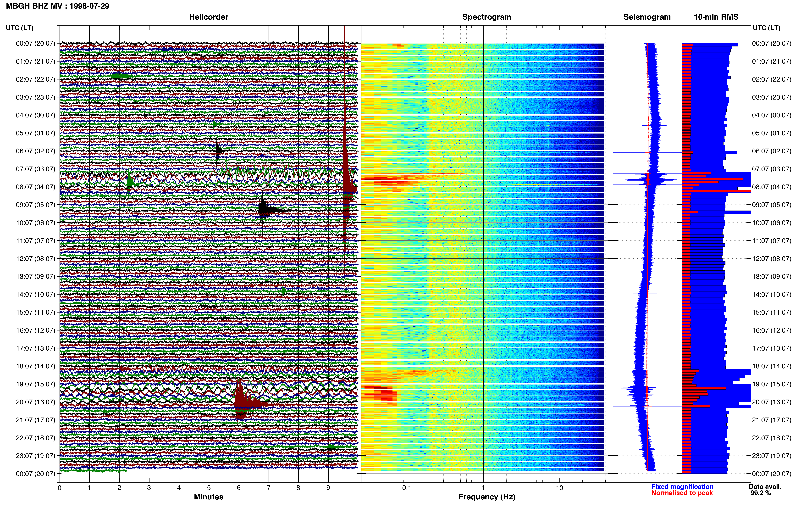This screenshot has height=508, width=812.
Task: Click left time label '14:07 (10:07)'
Action: [36, 294]
